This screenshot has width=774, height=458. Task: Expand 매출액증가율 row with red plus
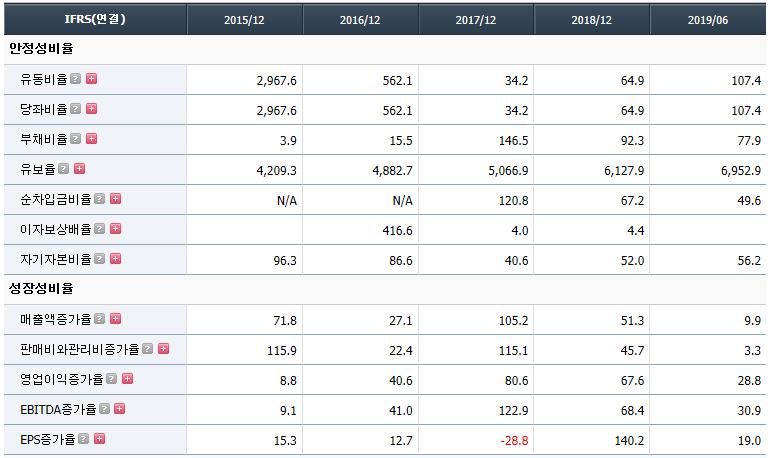pos(116,319)
